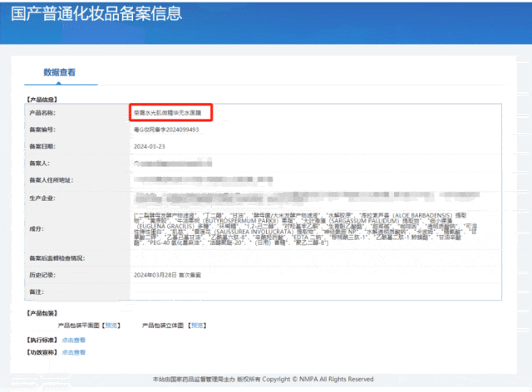Screen dimensions: 532x392
Task: Open the 数据查看 tab
Action: click(59, 72)
